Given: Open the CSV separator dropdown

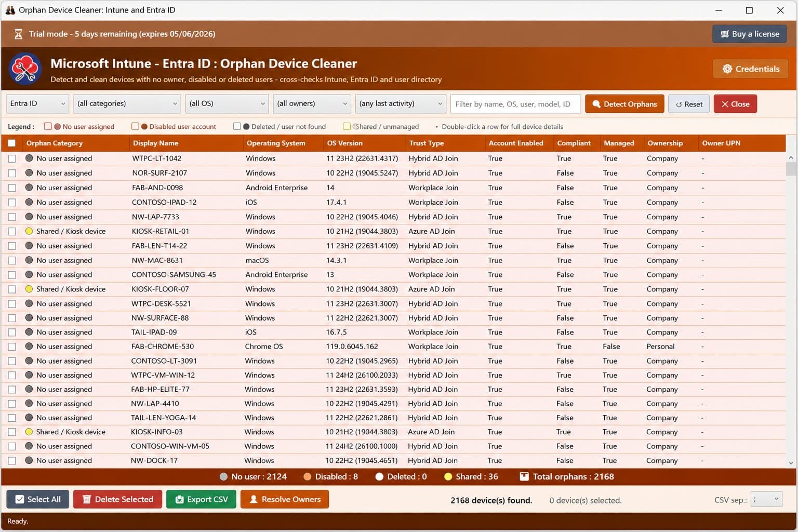Looking at the screenshot, I should [x=766, y=499].
